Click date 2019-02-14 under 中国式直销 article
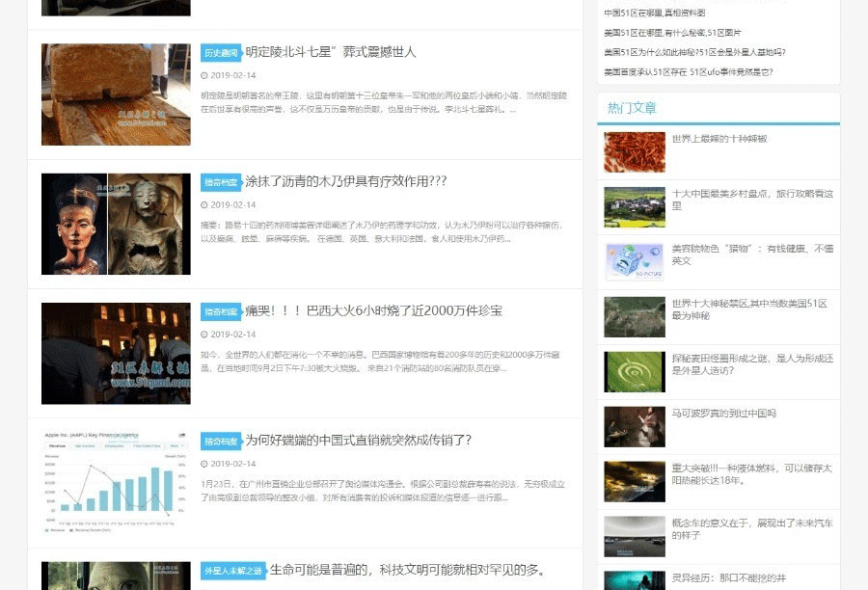The image size is (868, 590). click(x=233, y=464)
